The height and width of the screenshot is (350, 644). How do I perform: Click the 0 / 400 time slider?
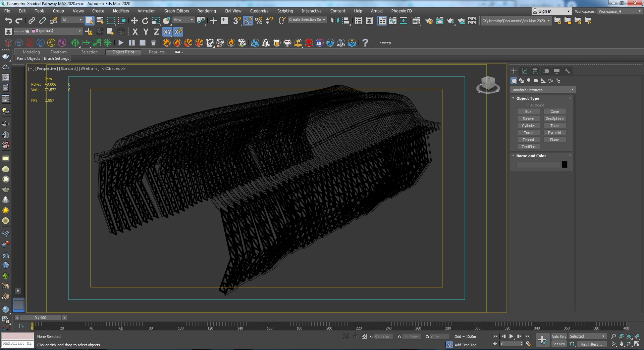(x=41, y=318)
